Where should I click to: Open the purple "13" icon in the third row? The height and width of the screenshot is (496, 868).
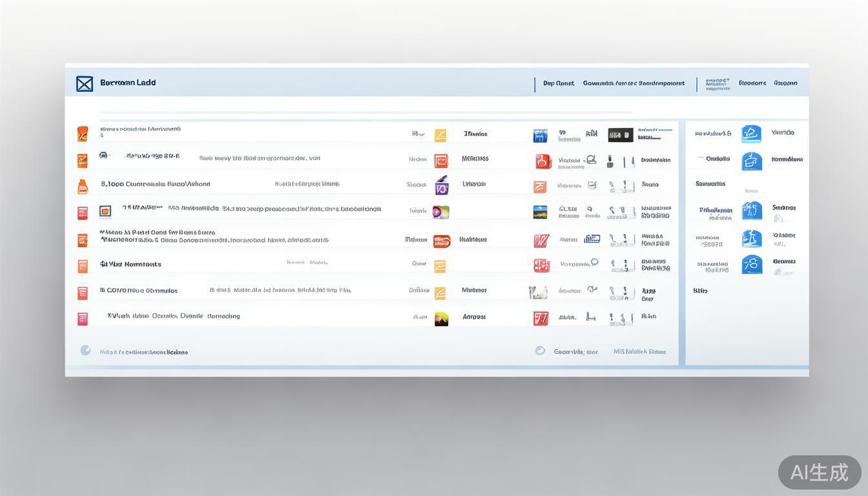pos(442,186)
